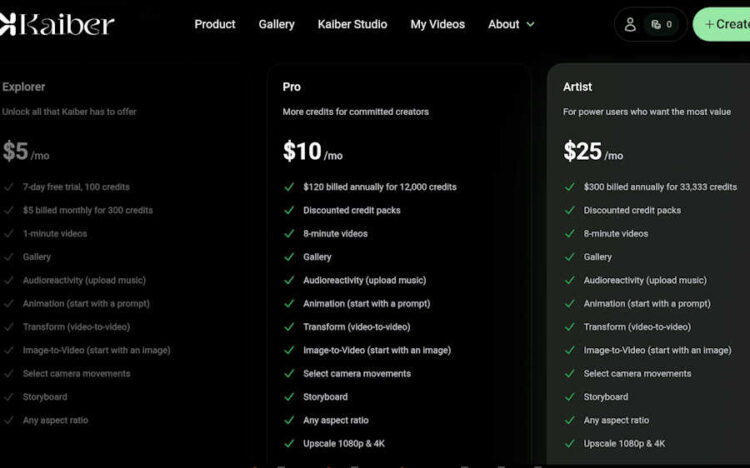750x468 pixels.
Task: Open the Product menu item
Action: [x=215, y=24]
